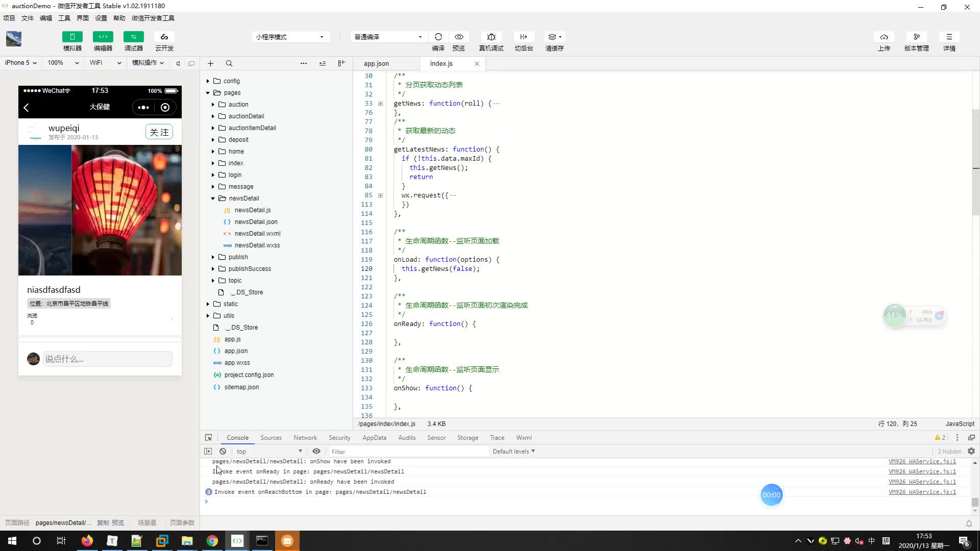Click the element inspector icon in devtools
This screenshot has height=551, width=980.
point(208,438)
